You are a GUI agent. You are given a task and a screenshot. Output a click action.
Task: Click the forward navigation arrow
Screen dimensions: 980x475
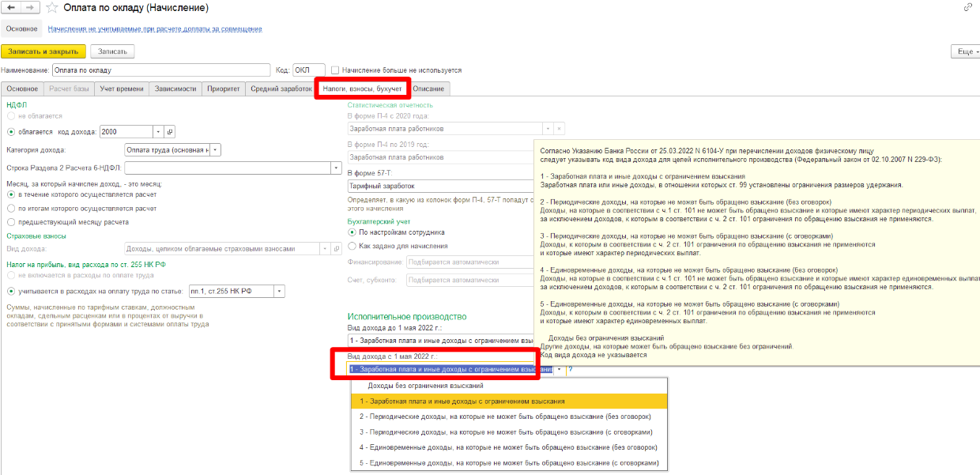[30, 8]
